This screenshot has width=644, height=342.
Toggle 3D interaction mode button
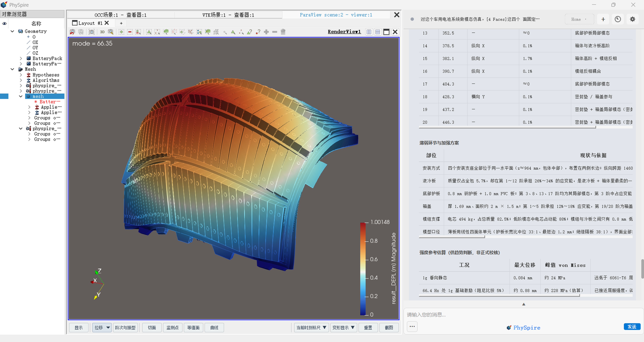(x=102, y=32)
